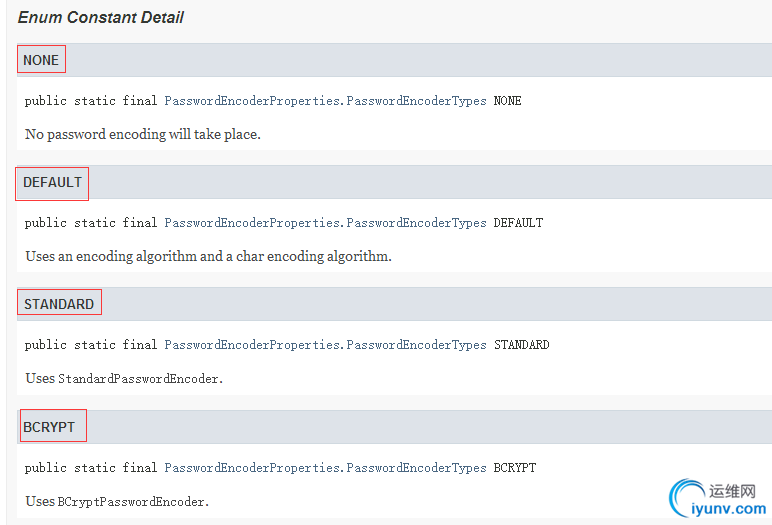Select the DEFAULT constant heading
This screenshot has width=772, height=525.
52,182
